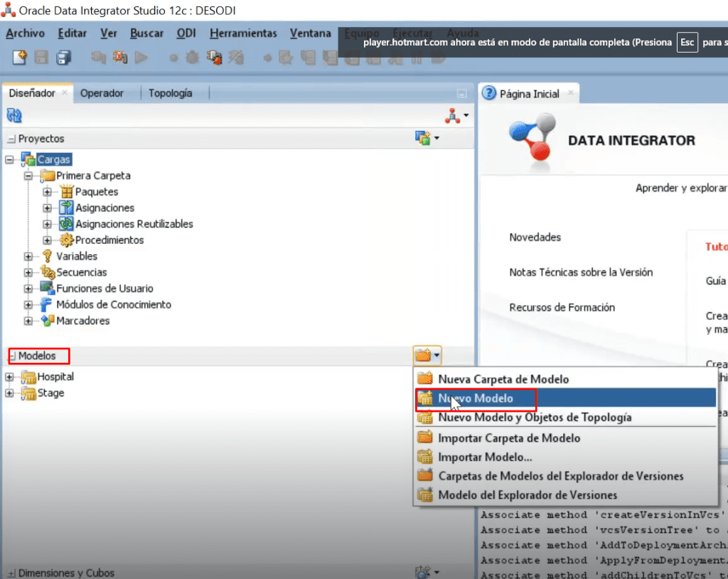The height and width of the screenshot is (579, 728).
Task: Click the Importar Modelo... menu icon
Action: (425, 457)
